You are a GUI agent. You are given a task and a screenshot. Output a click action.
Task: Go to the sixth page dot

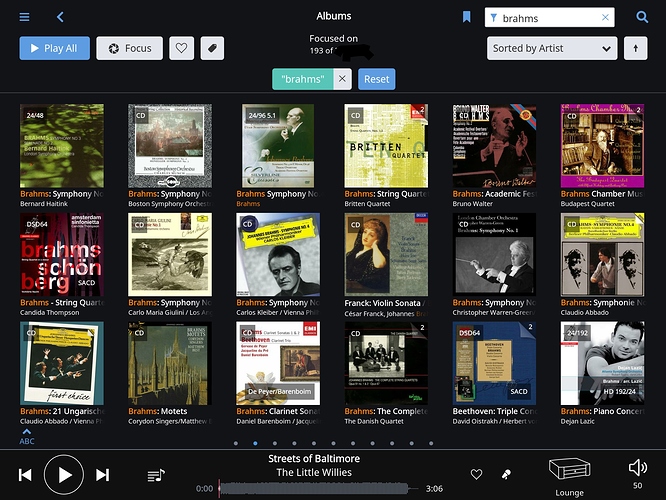point(333,443)
